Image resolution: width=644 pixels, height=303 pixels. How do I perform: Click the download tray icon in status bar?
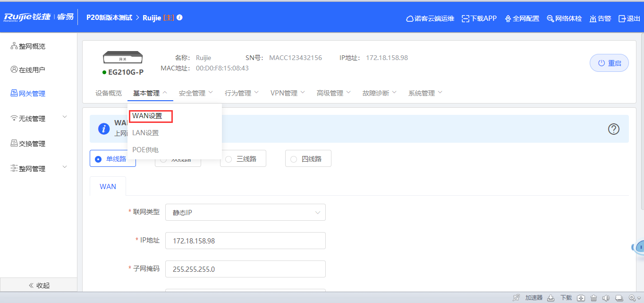click(x=551, y=298)
